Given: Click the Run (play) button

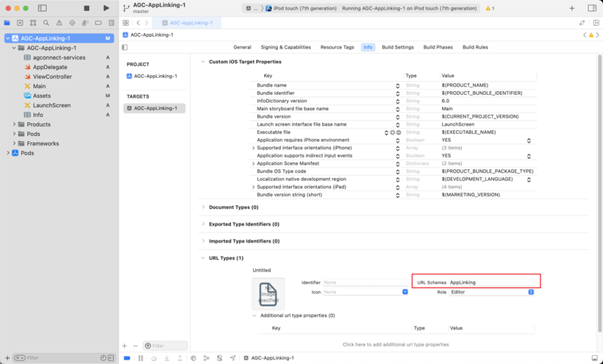Looking at the screenshot, I should [x=106, y=8].
